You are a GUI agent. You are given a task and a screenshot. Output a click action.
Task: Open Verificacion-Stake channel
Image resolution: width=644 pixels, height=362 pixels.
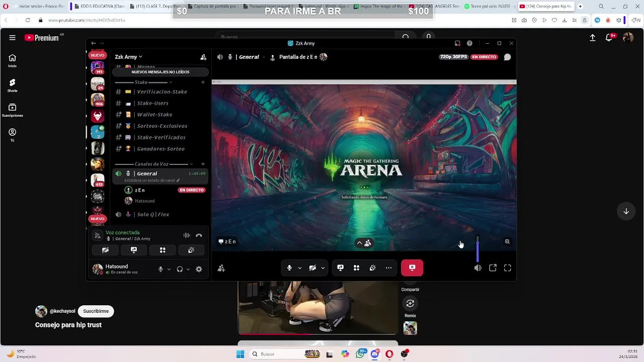click(160, 92)
